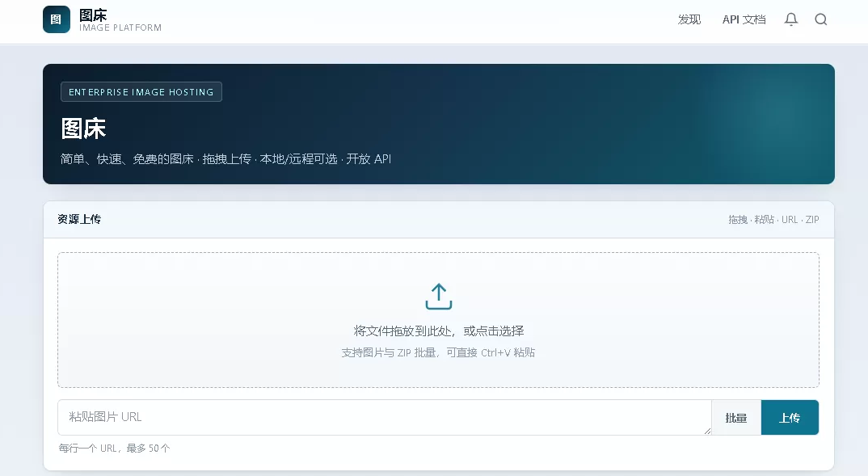Click the IMAGE PLATFORM site title
The height and width of the screenshot is (476, 868).
(x=120, y=27)
